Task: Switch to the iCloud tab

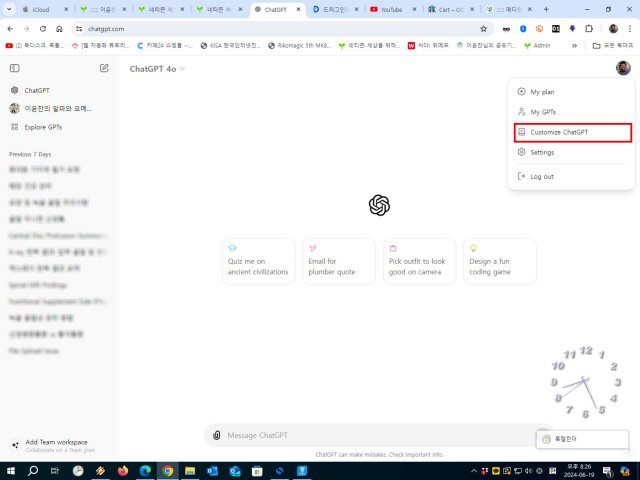Action: tap(45, 9)
